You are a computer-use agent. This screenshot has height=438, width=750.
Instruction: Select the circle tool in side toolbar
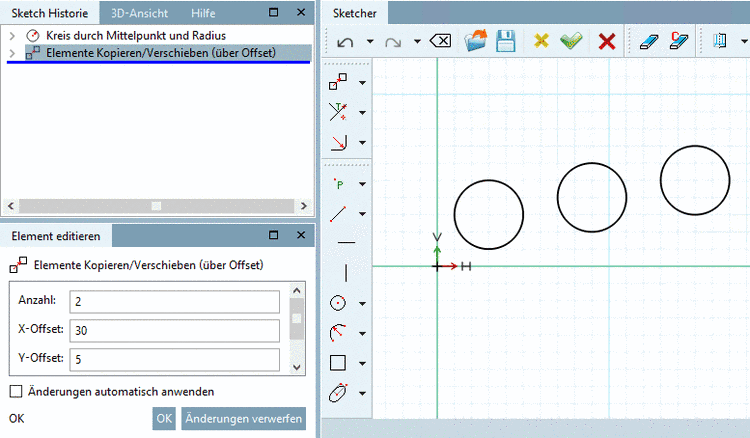click(x=338, y=303)
